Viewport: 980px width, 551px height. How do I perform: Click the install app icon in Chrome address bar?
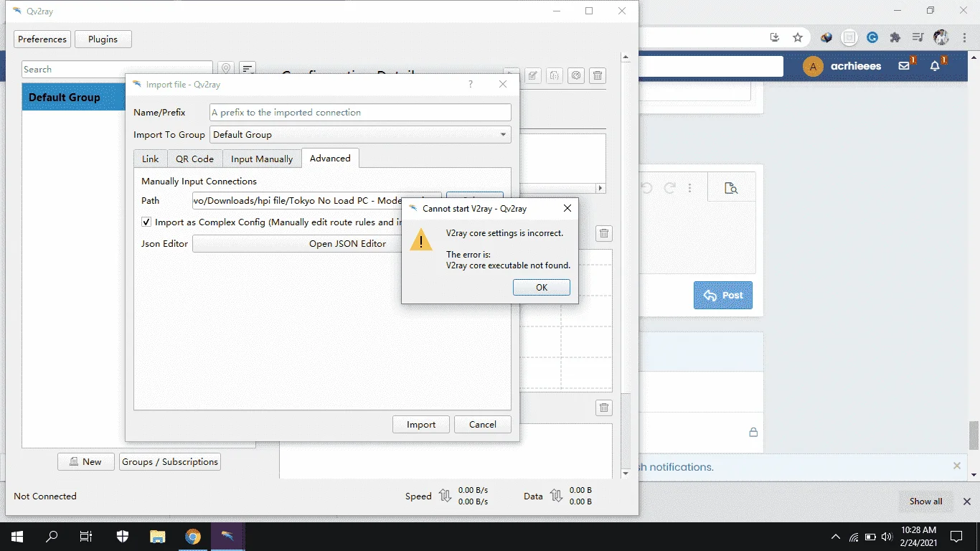tap(775, 37)
